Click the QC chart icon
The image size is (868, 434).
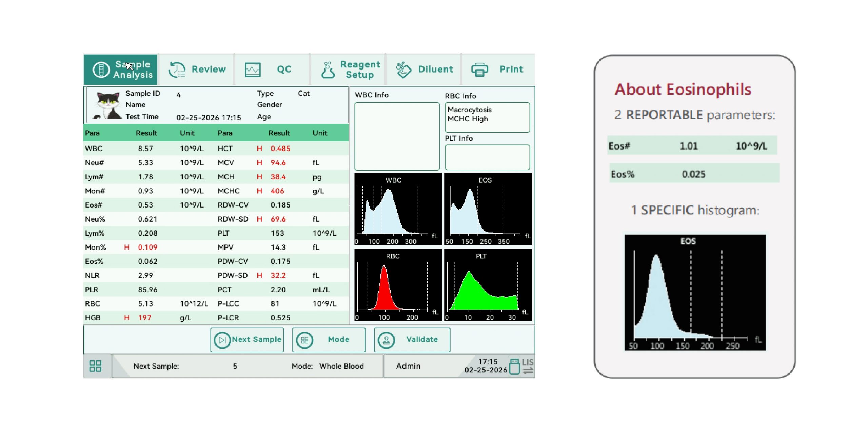click(253, 70)
